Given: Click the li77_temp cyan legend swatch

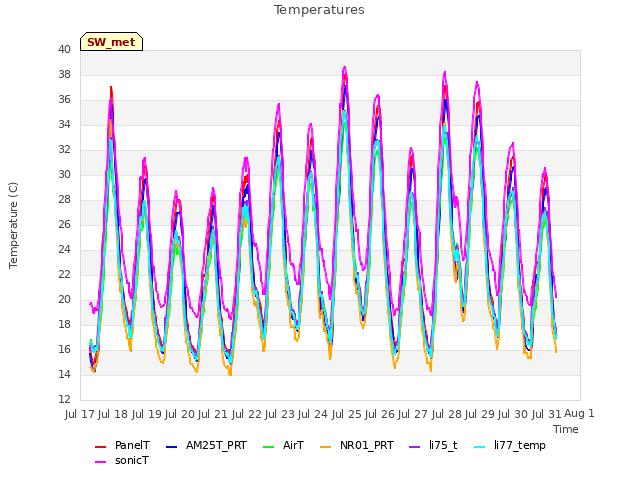Looking at the screenshot, I should (x=480, y=447).
